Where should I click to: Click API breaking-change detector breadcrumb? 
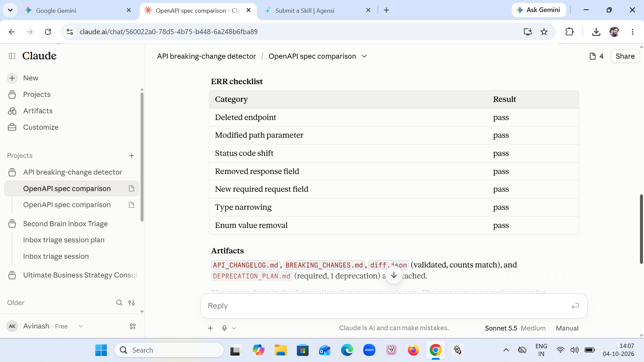tap(206, 56)
